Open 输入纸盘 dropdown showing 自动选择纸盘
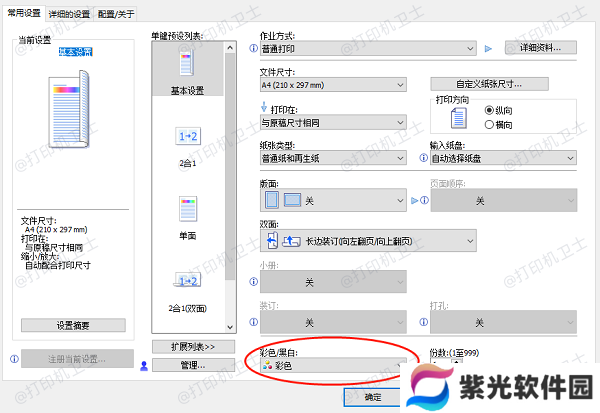 point(503,158)
